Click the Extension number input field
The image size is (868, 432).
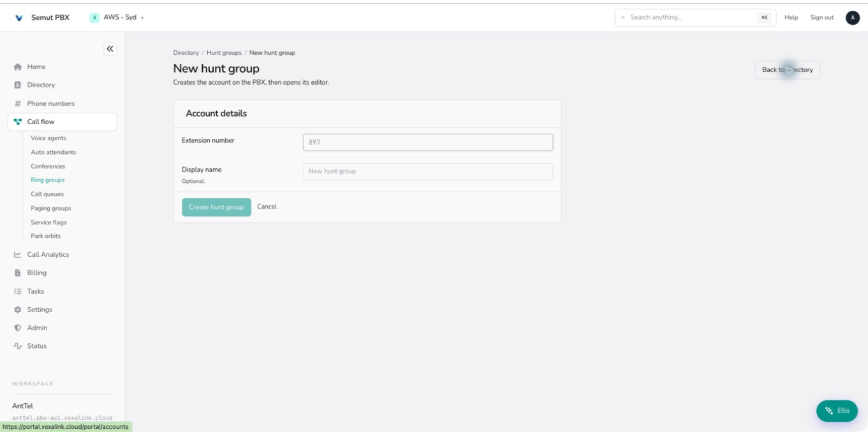[x=428, y=142]
